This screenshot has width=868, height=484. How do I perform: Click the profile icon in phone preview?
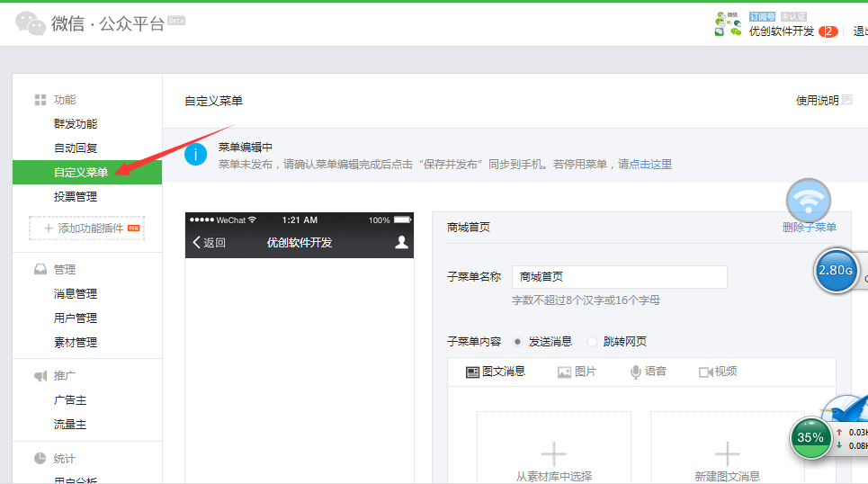402,242
